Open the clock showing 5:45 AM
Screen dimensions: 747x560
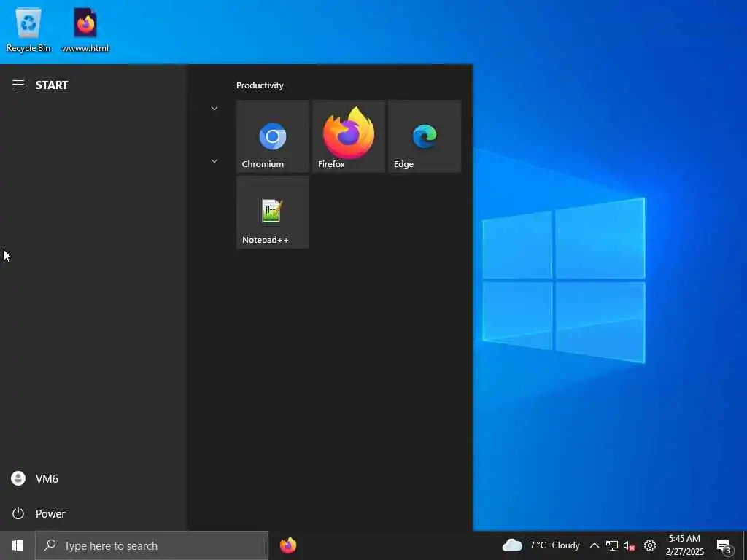click(x=684, y=545)
